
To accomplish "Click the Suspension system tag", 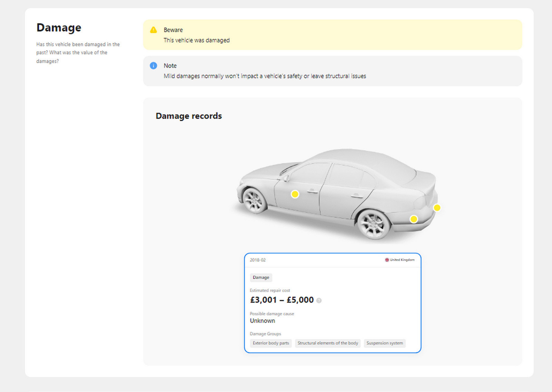I will coord(385,343).
